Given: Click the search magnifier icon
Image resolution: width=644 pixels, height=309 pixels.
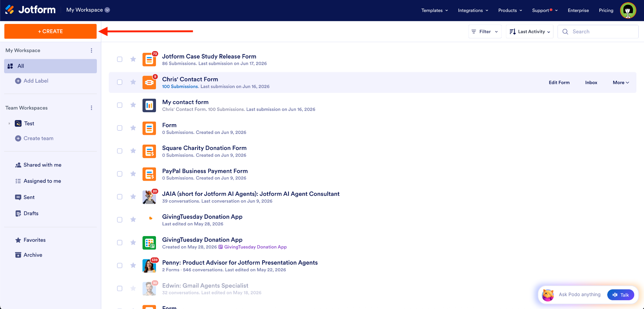Looking at the screenshot, I should (x=565, y=32).
